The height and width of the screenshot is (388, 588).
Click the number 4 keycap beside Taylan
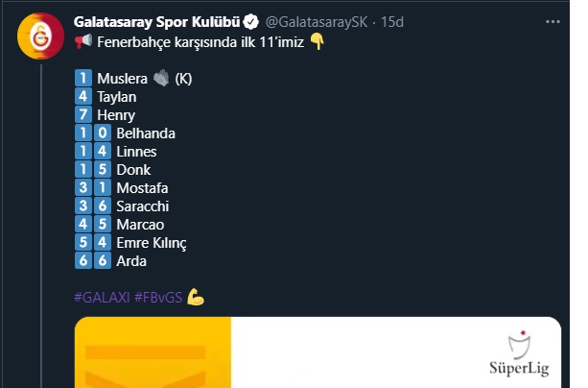(83, 97)
